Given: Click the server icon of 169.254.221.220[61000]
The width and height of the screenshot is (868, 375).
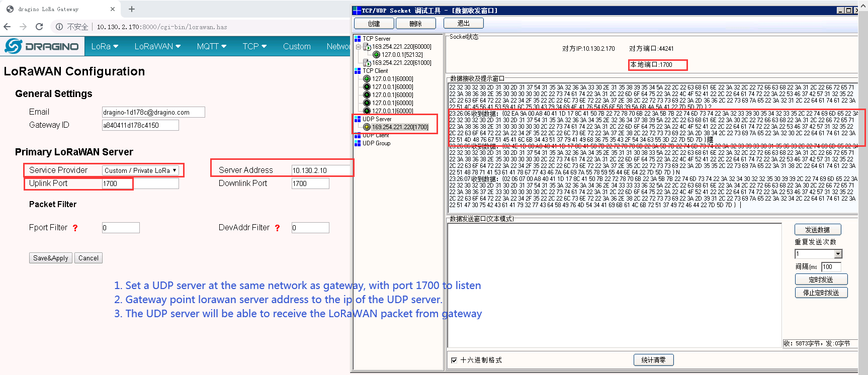Looking at the screenshot, I should pyautogui.click(x=367, y=63).
